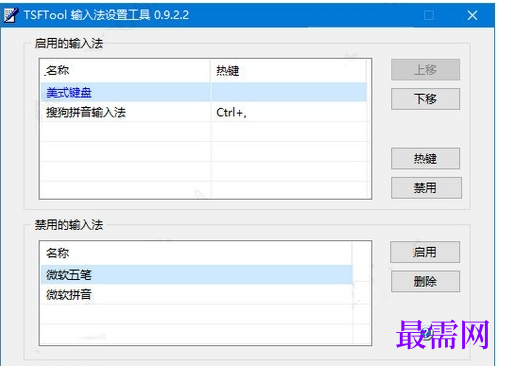The height and width of the screenshot is (366, 508).
Task: Close the TSFTool window
Action: 472,15
